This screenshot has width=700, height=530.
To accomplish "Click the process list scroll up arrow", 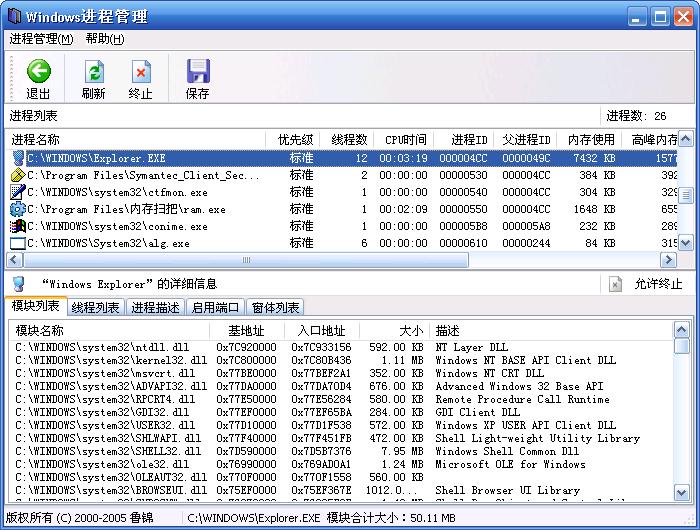I will 686,139.
